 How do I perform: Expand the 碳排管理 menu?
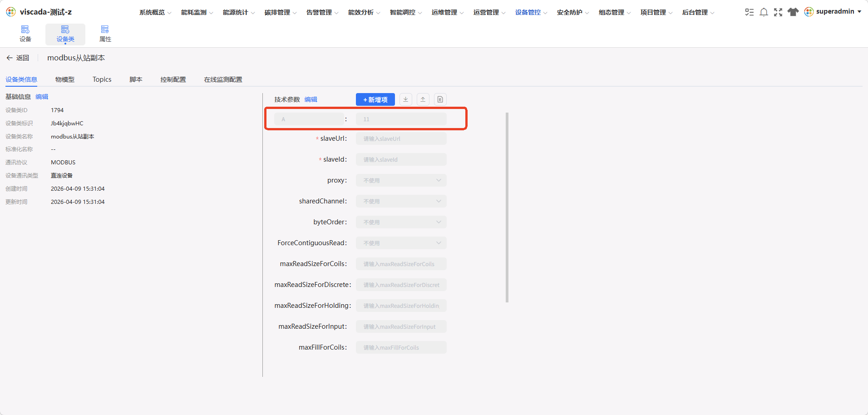[x=281, y=12]
